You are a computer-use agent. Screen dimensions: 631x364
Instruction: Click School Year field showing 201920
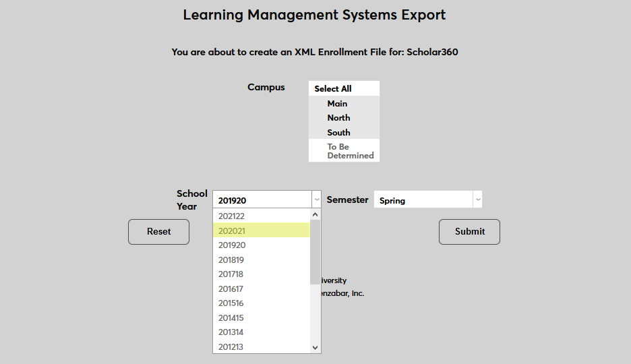(x=262, y=200)
